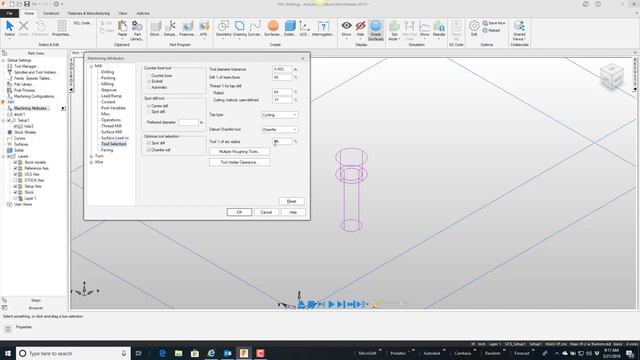Open the Chaining tool
The width and height of the screenshot is (640, 360).
point(240,29)
